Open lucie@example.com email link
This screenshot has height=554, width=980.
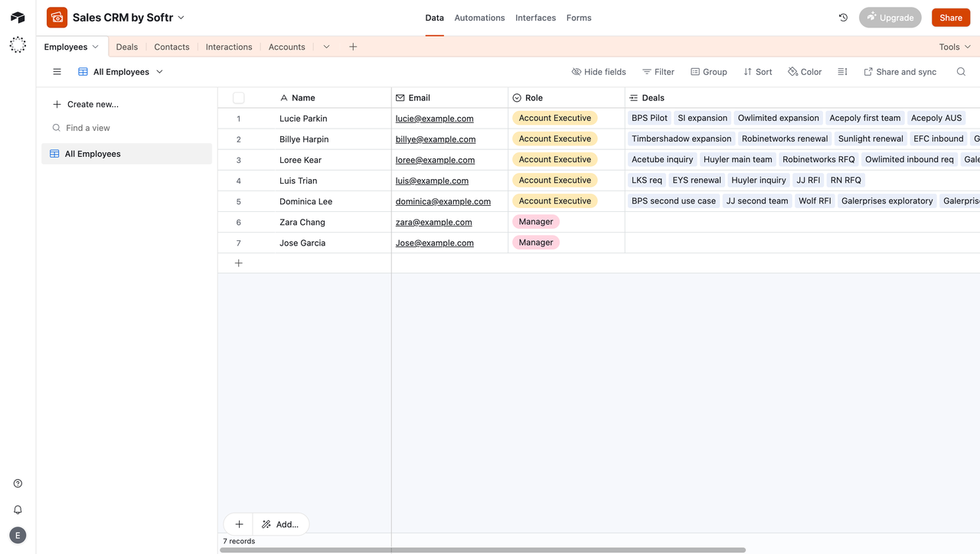(434, 118)
